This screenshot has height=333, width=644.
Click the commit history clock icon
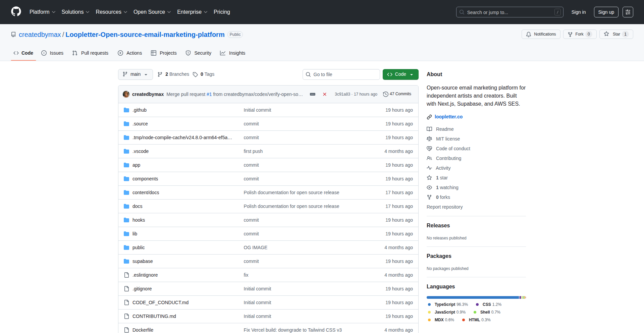[386, 94]
